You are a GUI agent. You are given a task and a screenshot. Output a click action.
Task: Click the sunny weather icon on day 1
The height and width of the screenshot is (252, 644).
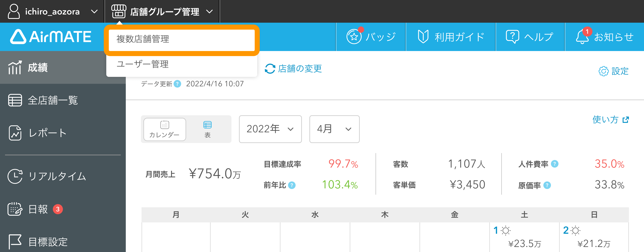point(505,230)
